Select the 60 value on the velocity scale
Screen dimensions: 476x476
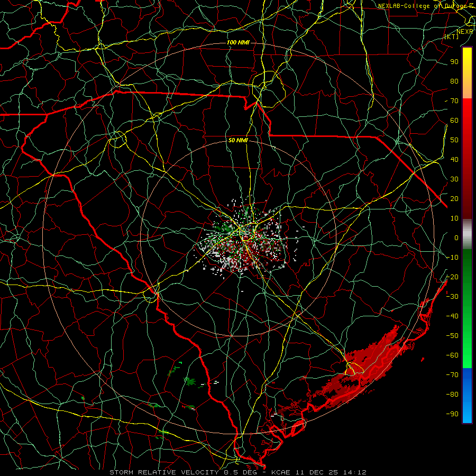[454, 120]
